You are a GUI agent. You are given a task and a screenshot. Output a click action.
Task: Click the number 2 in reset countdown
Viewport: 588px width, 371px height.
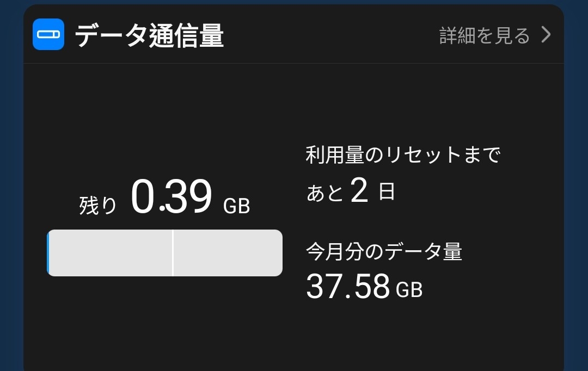tap(359, 190)
